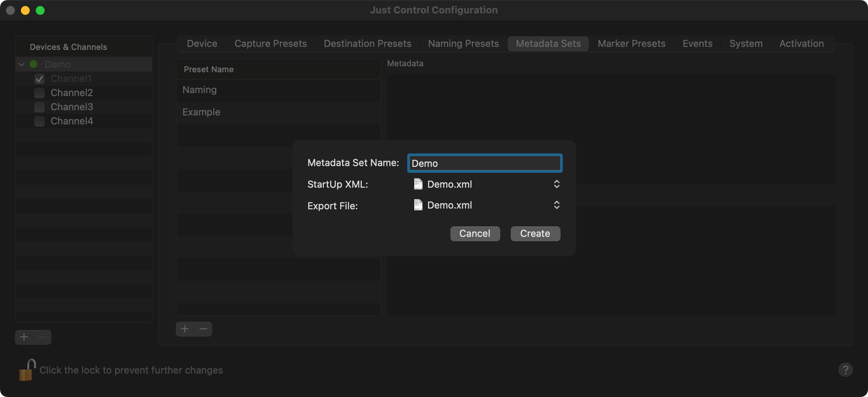Viewport: 868px width, 397px height.
Task: Click Create to add the metadata set
Action: tap(535, 234)
